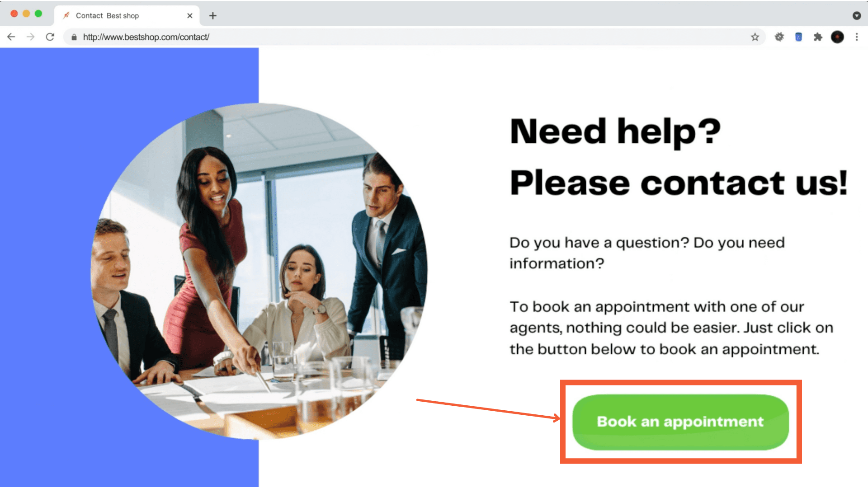Open a new tab with plus button
The width and height of the screenshot is (868, 488).
click(213, 16)
